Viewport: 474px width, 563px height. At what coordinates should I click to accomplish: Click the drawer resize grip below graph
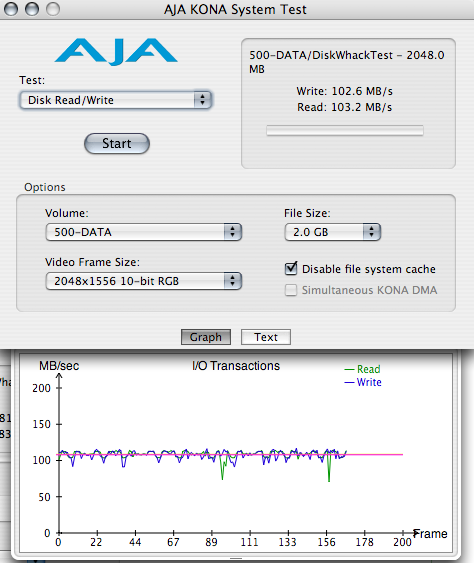coord(236,559)
